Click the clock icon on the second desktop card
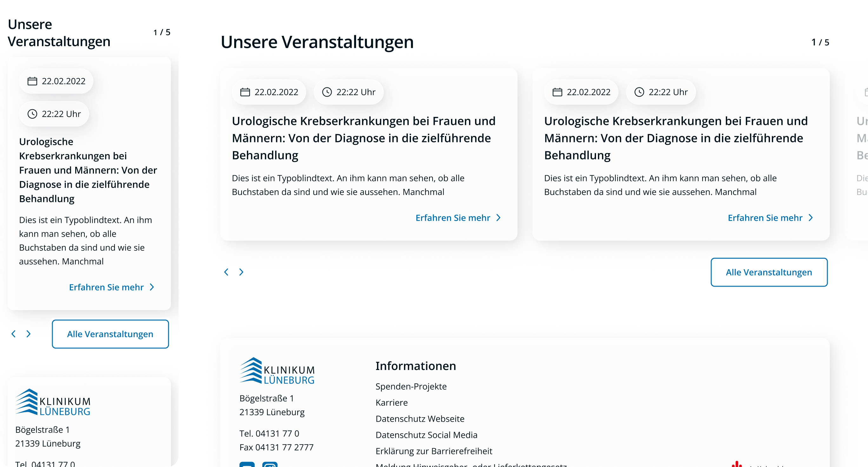The image size is (868, 467). pos(639,92)
